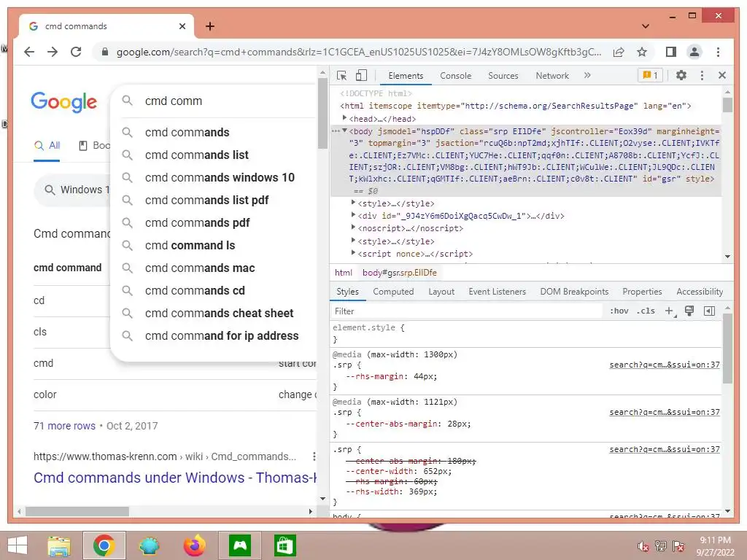The height and width of the screenshot is (560, 747).
Task: Open the DevTools issues counter badge
Action: [x=650, y=75]
